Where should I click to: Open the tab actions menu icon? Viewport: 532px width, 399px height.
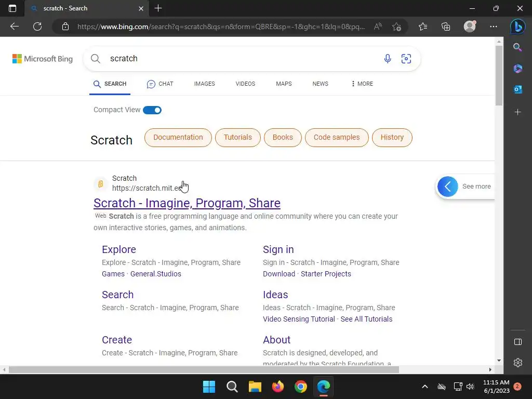click(12, 8)
